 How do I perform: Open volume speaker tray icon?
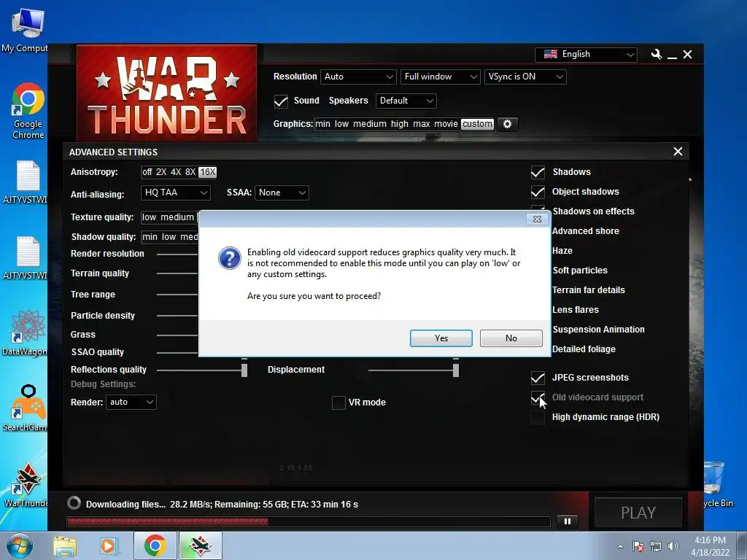[673, 546]
